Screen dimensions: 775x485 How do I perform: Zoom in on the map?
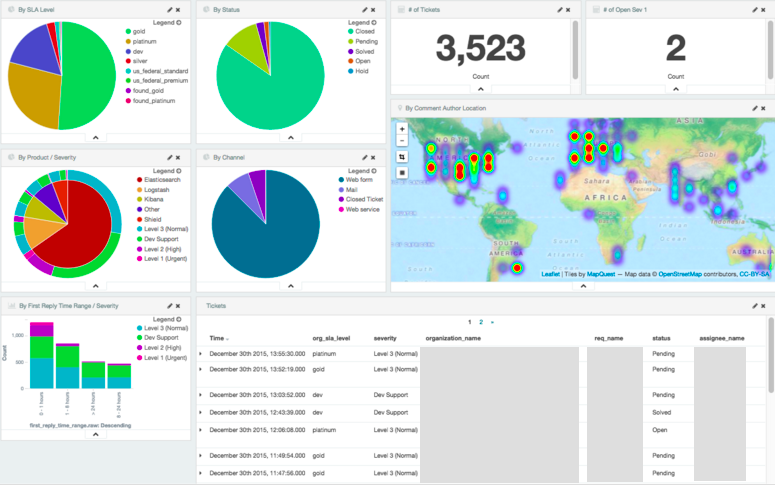tap(402, 129)
